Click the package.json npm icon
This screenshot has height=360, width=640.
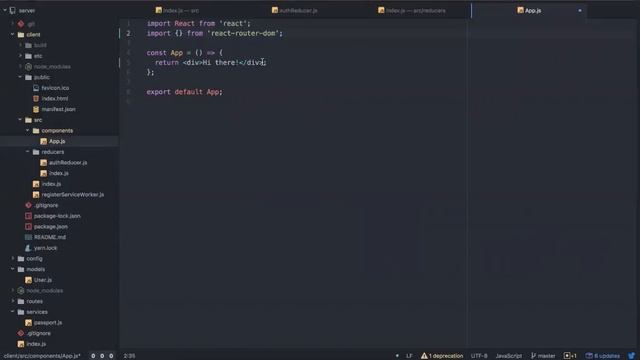coord(28,227)
